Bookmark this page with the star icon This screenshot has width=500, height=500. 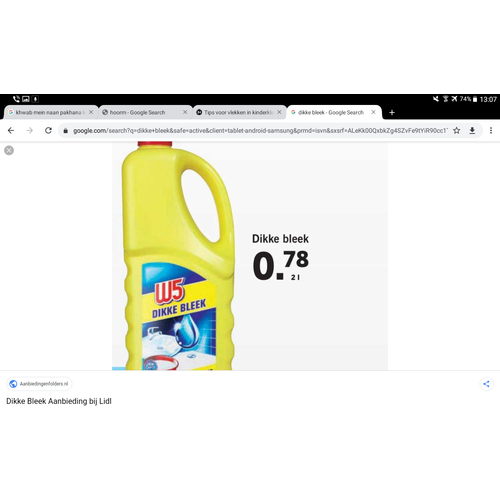coord(457,131)
